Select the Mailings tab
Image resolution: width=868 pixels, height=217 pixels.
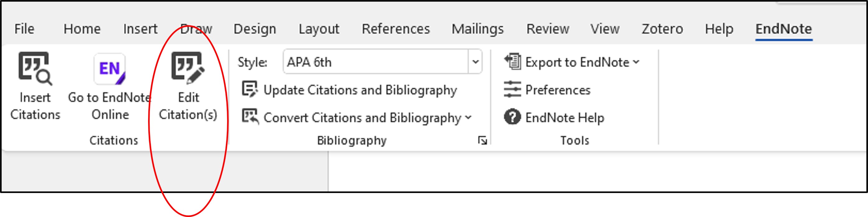[x=478, y=29]
